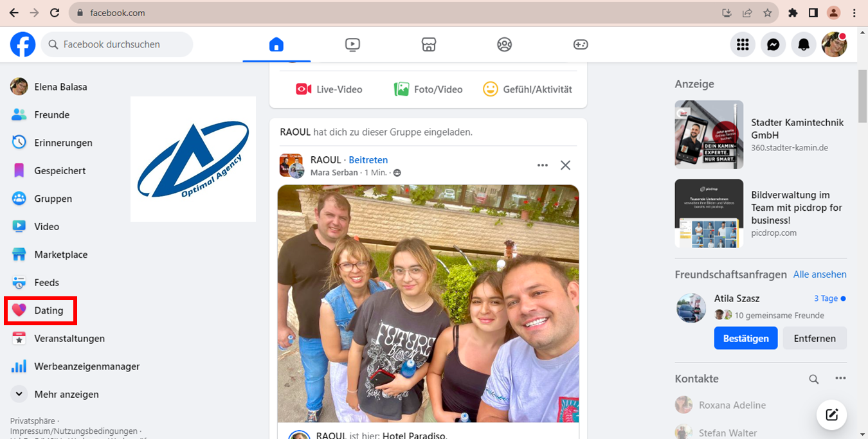This screenshot has width=868, height=439.
Task: Open RAOUL post options (three dots)
Action: [543, 165]
